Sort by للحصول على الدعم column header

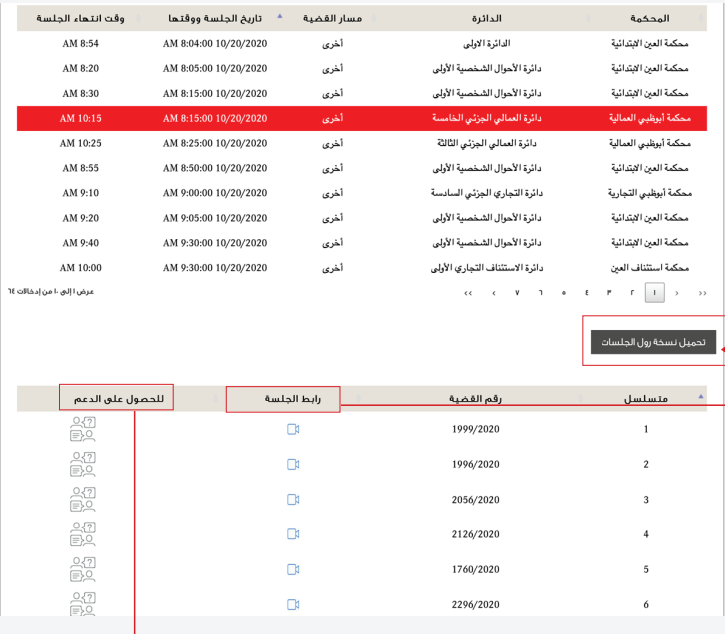point(119,399)
